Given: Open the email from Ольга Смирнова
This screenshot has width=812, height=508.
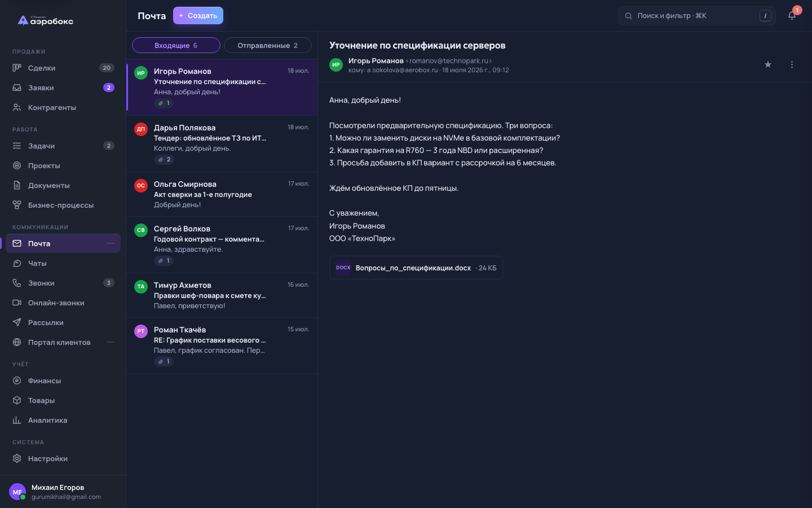Looking at the screenshot, I should [222, 194].
